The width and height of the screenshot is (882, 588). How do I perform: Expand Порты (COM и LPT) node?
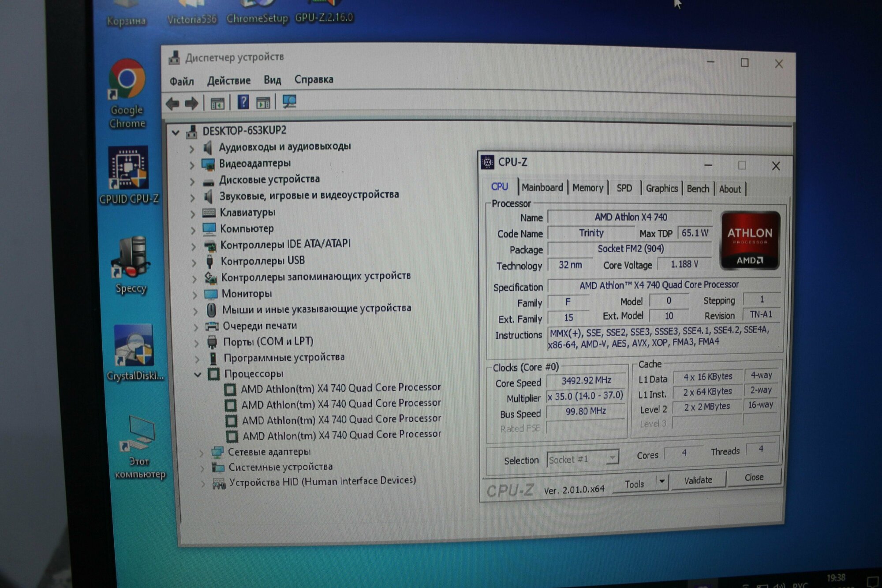[x=197, y=344]
